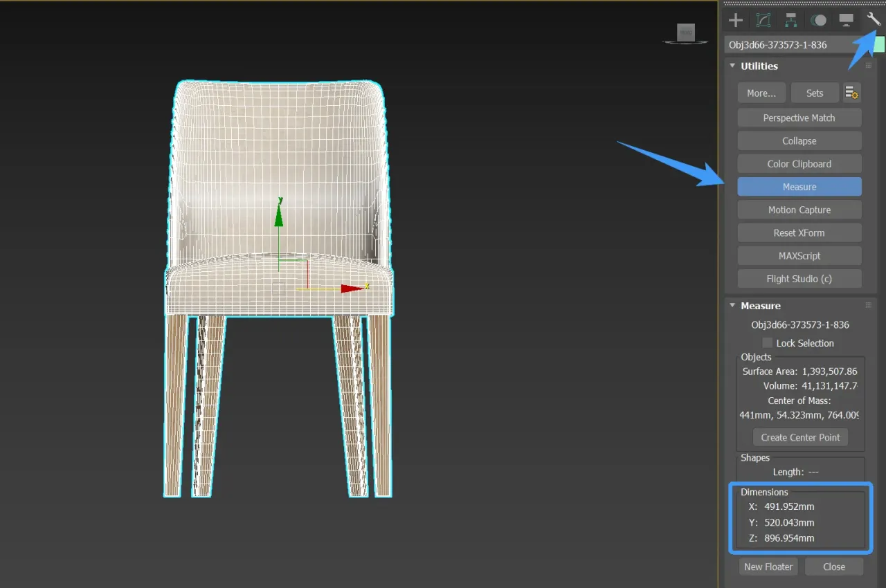This screenshot has width=886, height=588.
Task: Click the Sets button
Action: (815, 93)
